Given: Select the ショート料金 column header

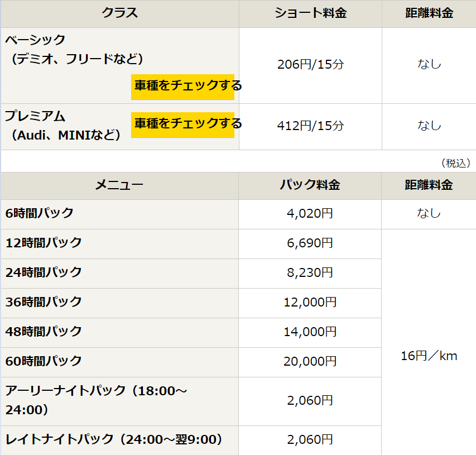Looking at the screenshot, I should click(310, 13).
